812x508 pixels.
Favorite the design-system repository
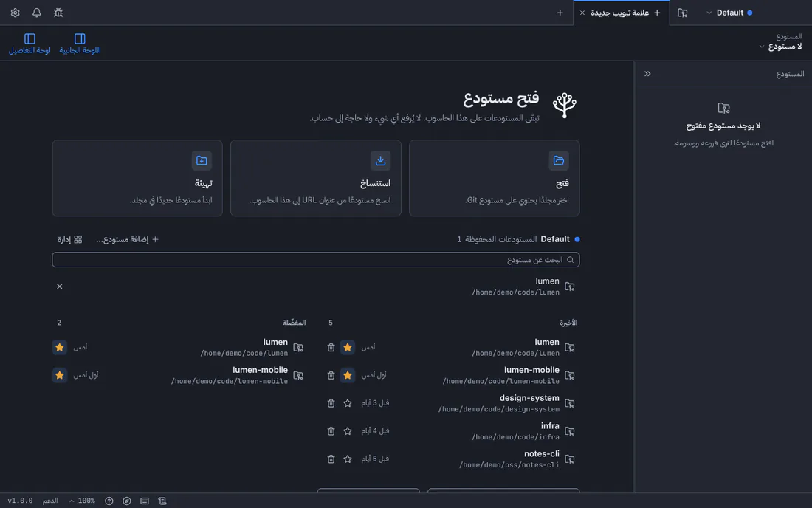pyautogui.click(x=348, y=403)
